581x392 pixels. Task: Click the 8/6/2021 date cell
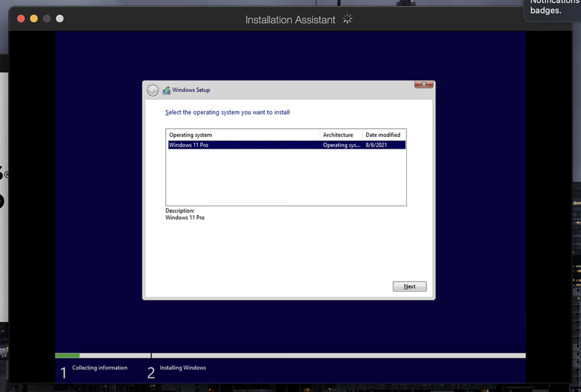[x=376, y=145]
